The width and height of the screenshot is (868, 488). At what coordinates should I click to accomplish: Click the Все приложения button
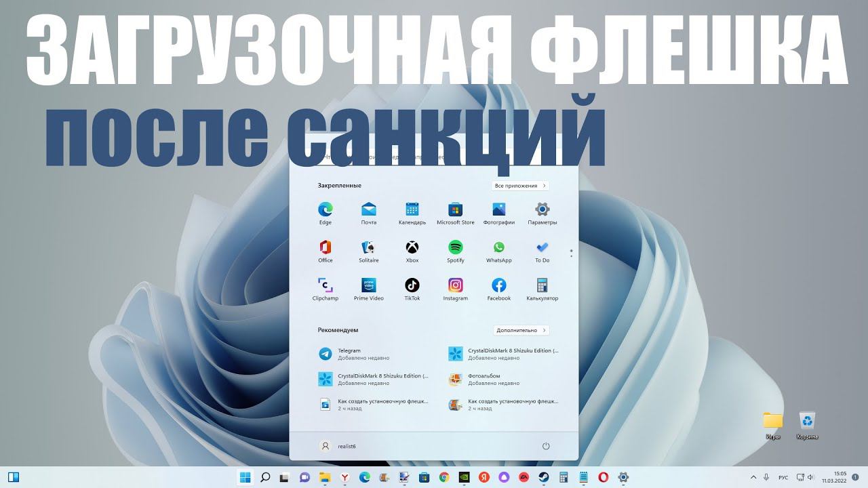click(520, 186)
